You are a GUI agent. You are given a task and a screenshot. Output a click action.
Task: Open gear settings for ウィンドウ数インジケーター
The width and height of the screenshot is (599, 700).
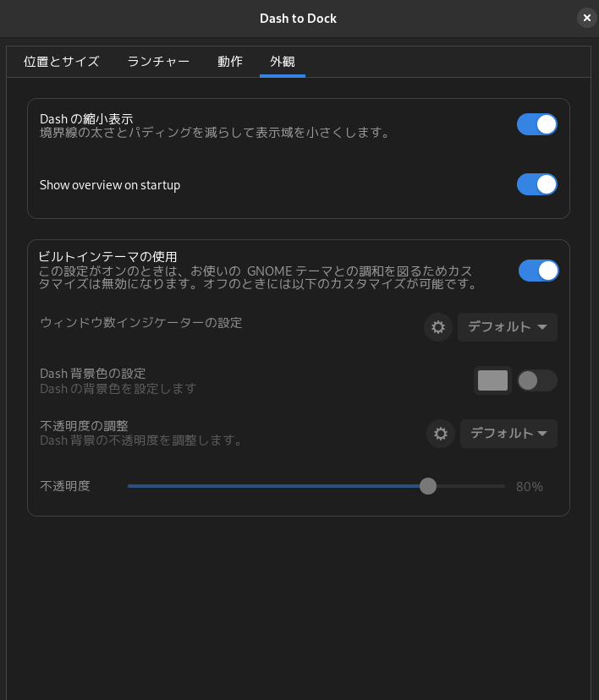437,327
